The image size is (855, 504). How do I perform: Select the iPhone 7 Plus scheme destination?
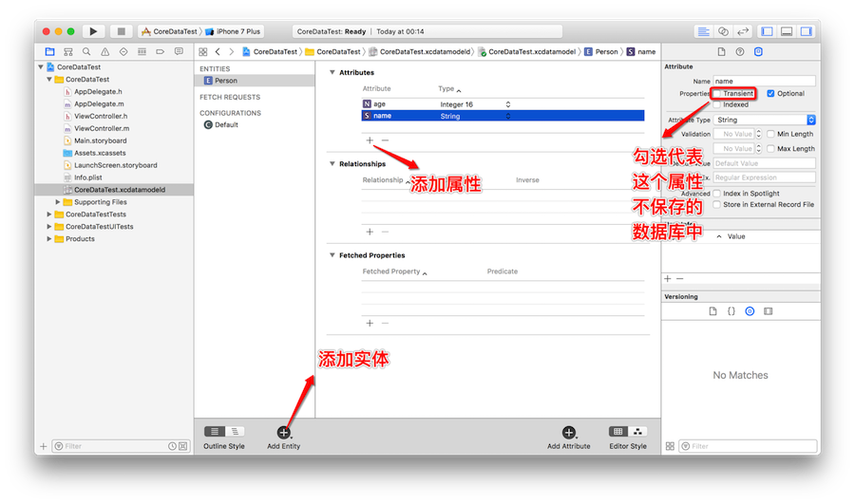(x=234, y=31)
